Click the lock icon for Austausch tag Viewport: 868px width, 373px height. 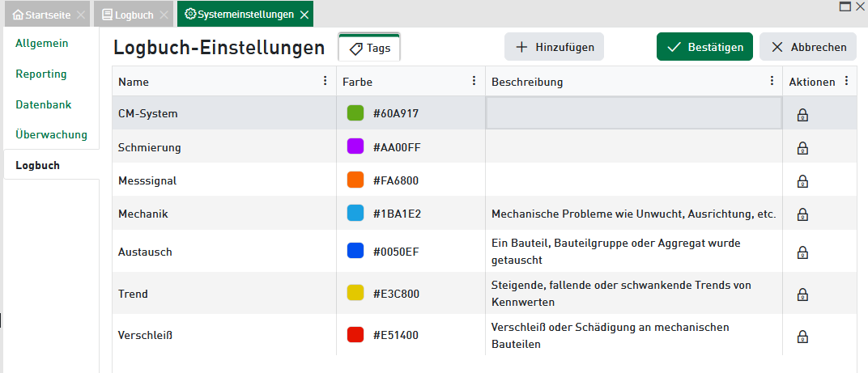point(802,252)
